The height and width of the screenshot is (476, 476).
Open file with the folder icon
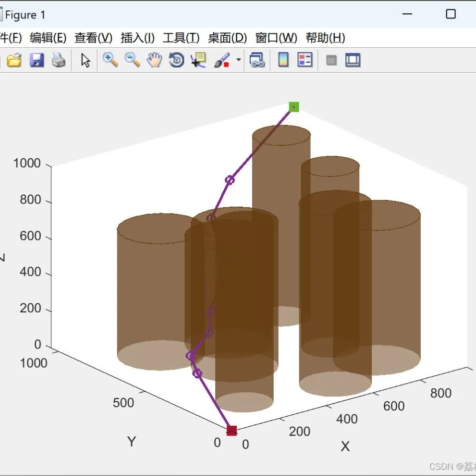tap(14, 60)
